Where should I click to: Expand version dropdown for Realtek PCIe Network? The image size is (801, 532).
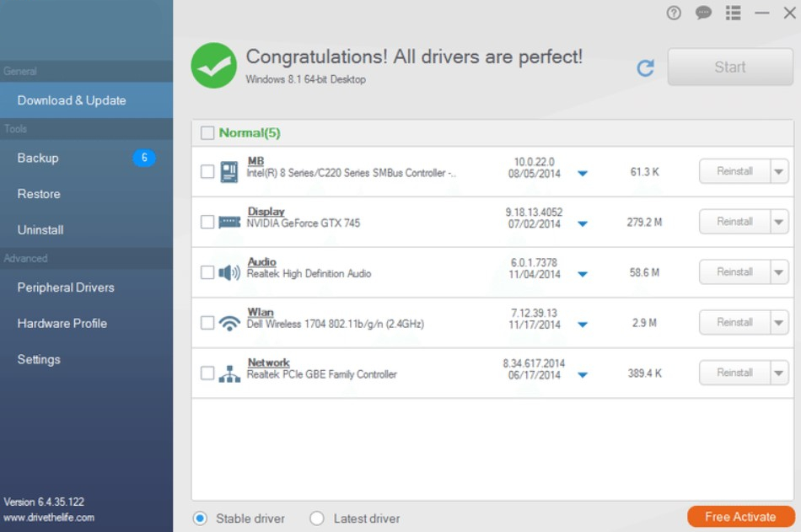pos(583,375)
